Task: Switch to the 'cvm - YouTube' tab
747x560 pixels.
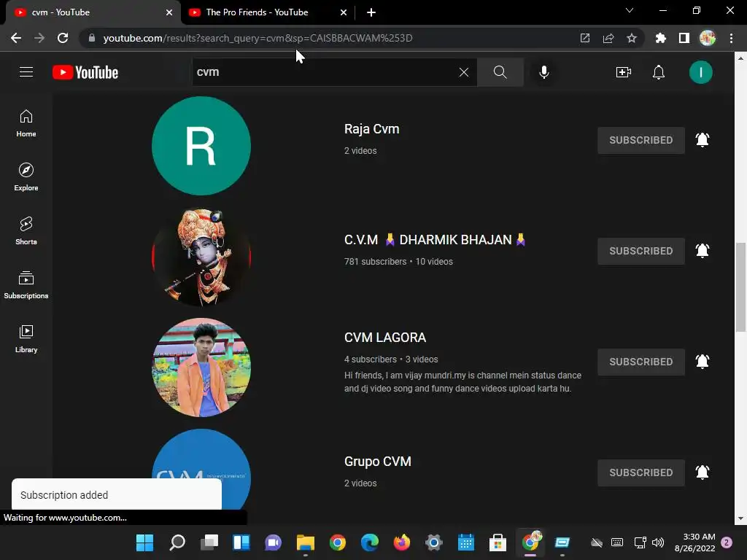Action: [x=90, y=12]
